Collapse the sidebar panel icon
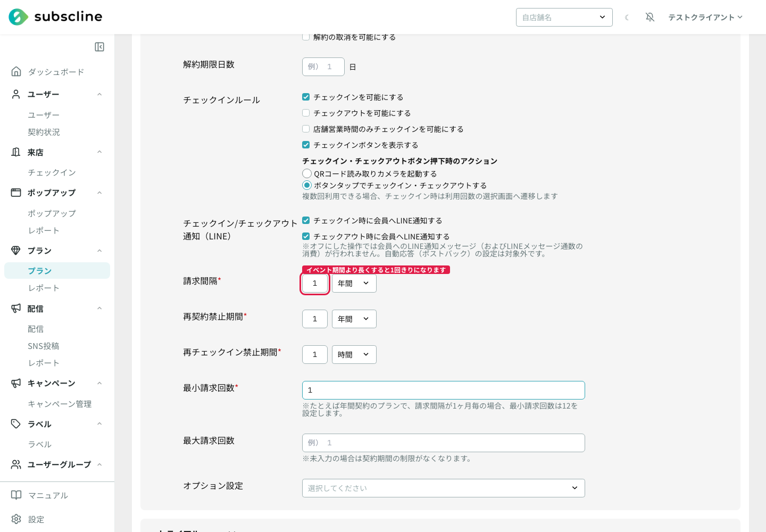The height and width of the screenshot is (532, 766). [99, 47]
